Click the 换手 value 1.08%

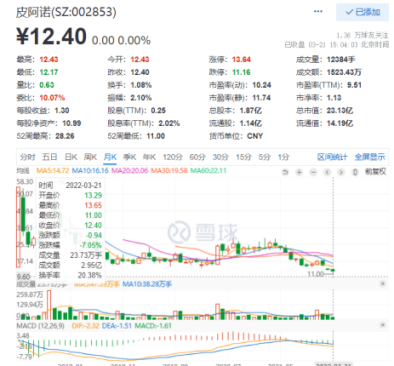click(141, 85)
